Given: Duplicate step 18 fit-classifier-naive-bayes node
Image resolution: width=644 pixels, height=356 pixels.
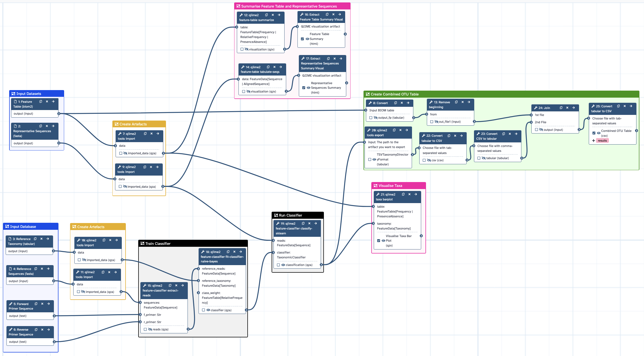Looking at the screenshot, I should click(x=228, y=252).
